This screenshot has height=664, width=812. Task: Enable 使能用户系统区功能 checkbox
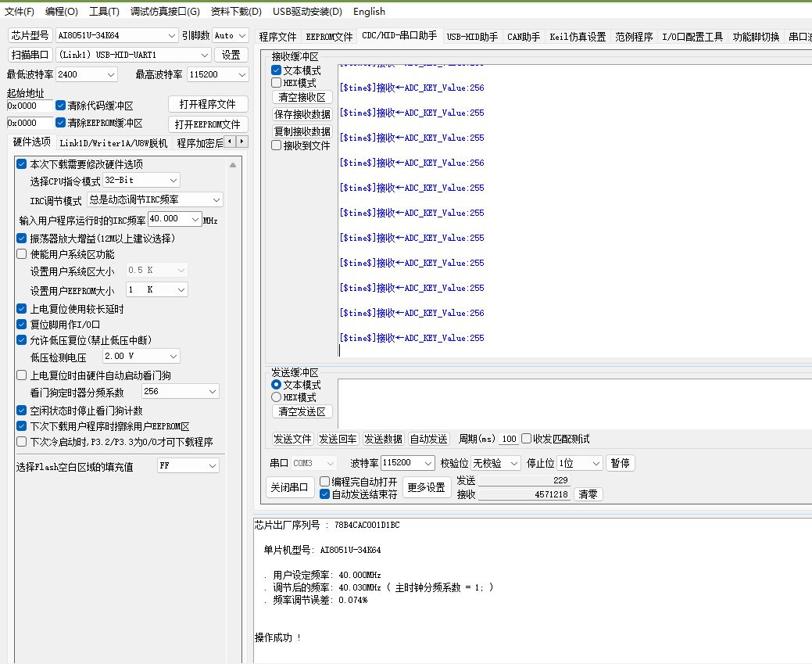(21, 254)
